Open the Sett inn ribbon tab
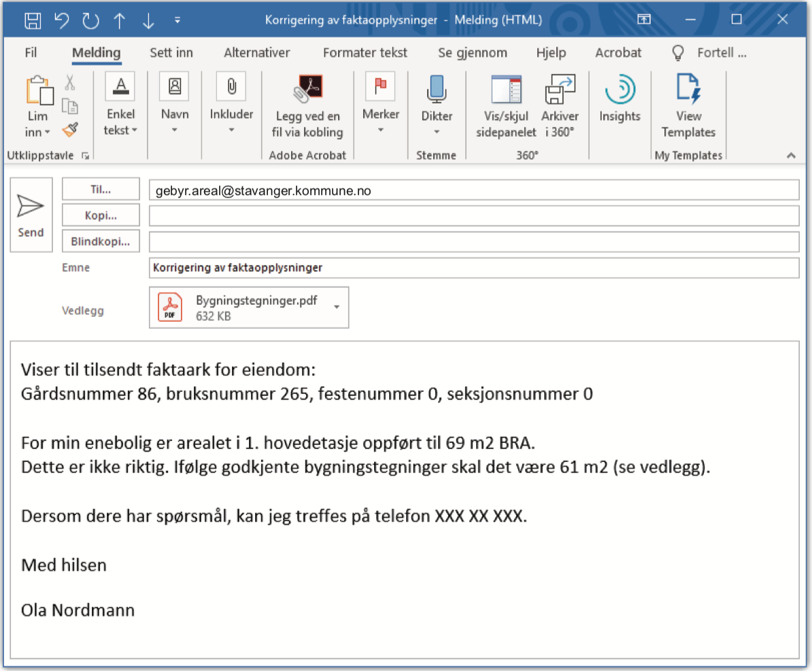The image size is (812, 671). coord(171,52)
